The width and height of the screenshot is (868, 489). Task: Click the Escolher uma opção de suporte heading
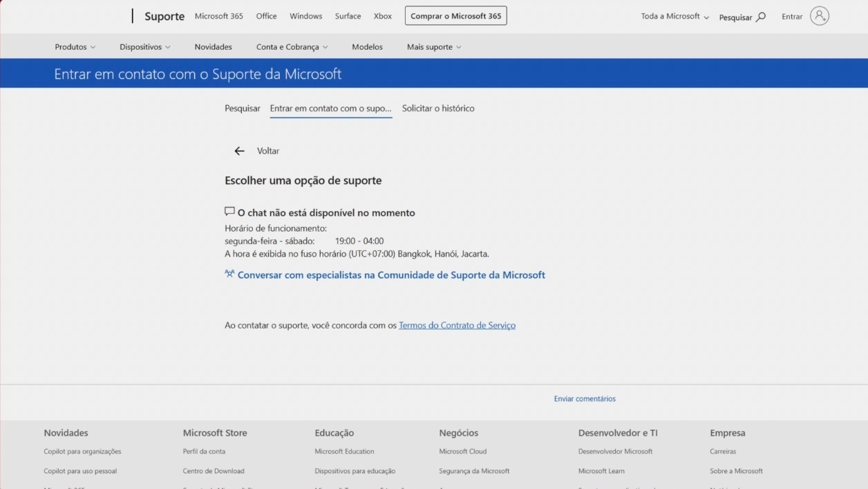coord(303,181)
